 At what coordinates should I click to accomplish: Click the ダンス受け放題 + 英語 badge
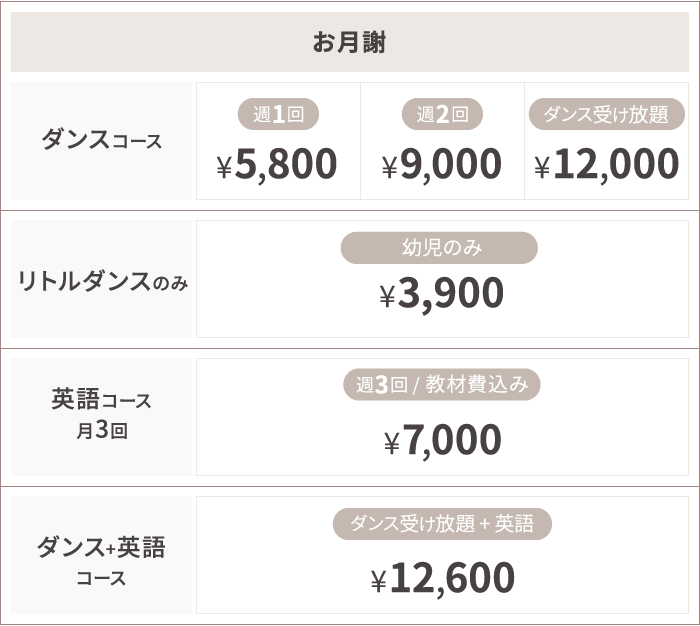pyautogui.click(x=442, y=523)
